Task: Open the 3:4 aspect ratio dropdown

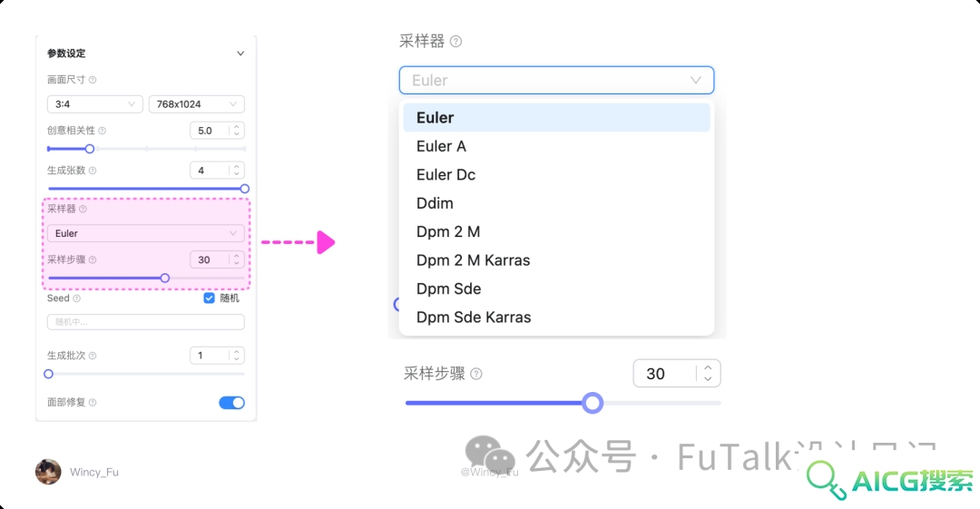Action: point(95,104)
